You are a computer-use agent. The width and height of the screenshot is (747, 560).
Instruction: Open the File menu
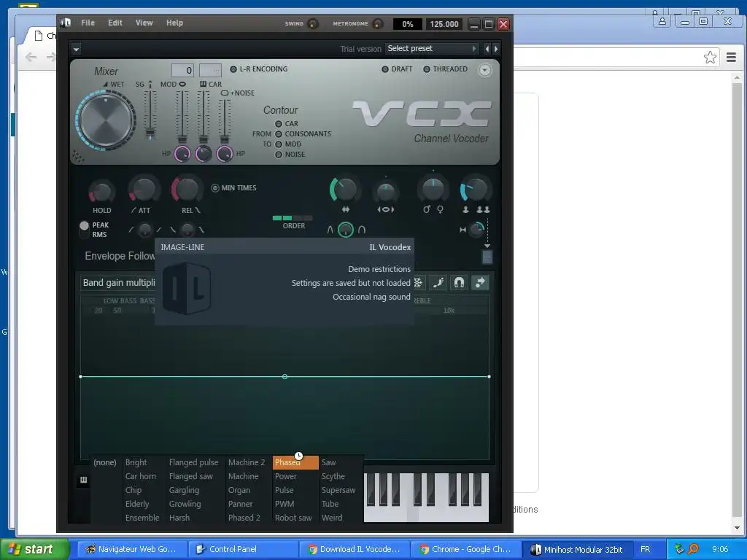pos(88,23)
